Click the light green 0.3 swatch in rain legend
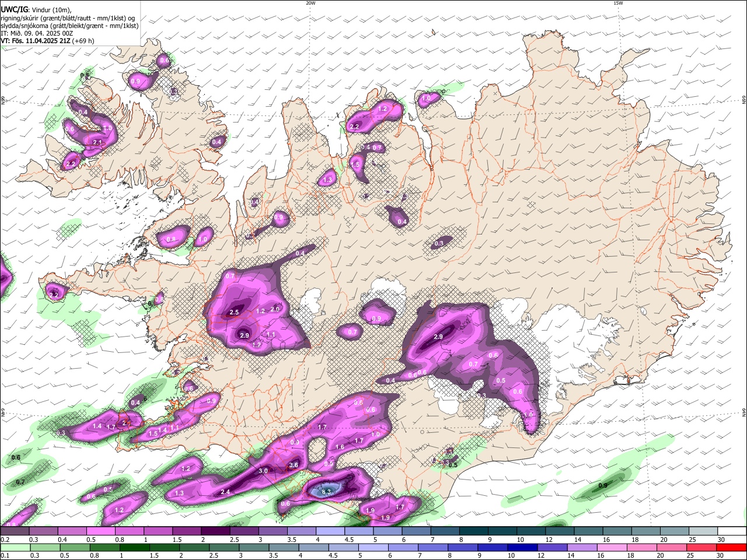The height and width of the screenshot is (560, 747). click(45, 548)
